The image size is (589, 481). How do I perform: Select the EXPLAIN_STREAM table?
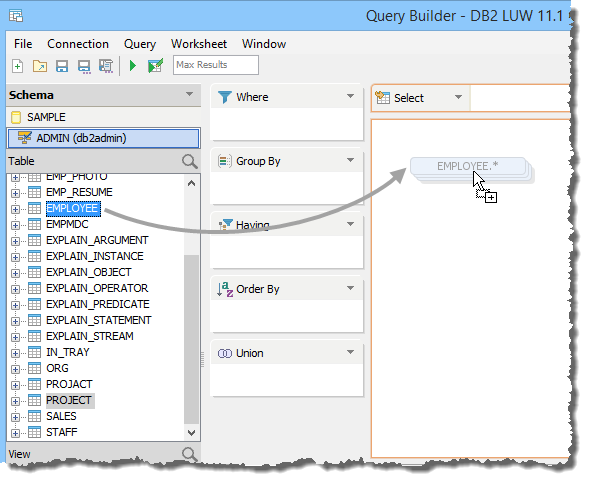point(90,336)
